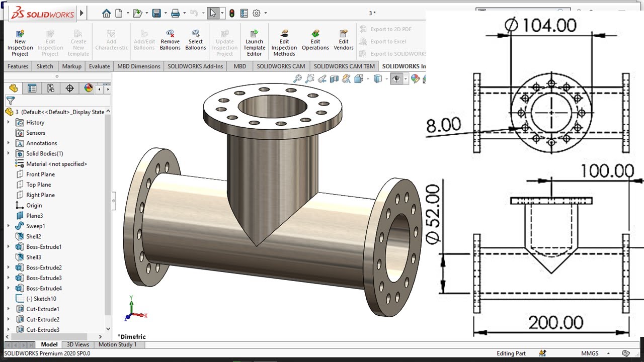Expand the Sweep1 feature
This screenshot has height=362, width=644.
pyautogui.click(x=8, y=226)
